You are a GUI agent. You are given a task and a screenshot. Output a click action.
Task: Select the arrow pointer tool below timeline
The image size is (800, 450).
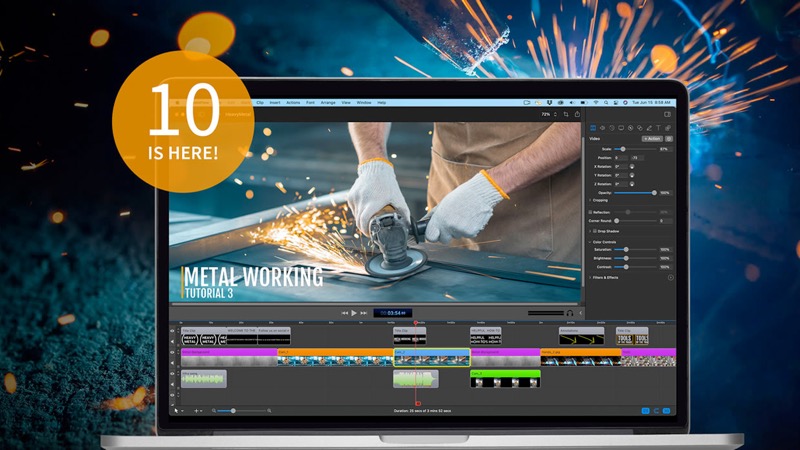pyautogui.click(x=178, y=411)
